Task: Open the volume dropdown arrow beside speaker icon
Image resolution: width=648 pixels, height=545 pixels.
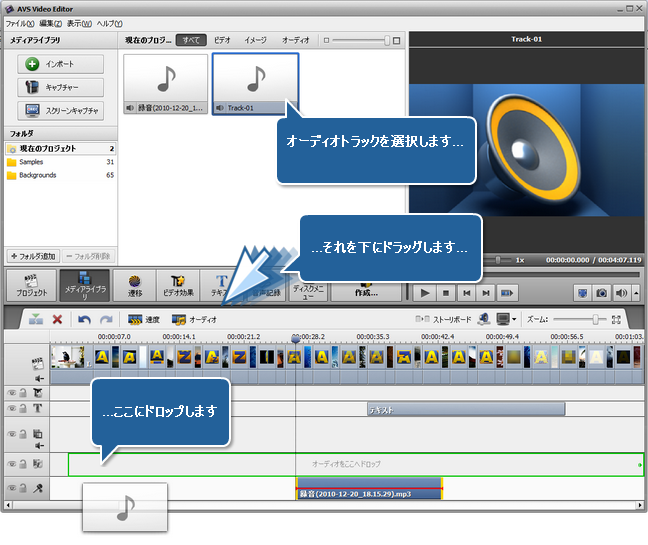Action: click(x=635, y=293)
